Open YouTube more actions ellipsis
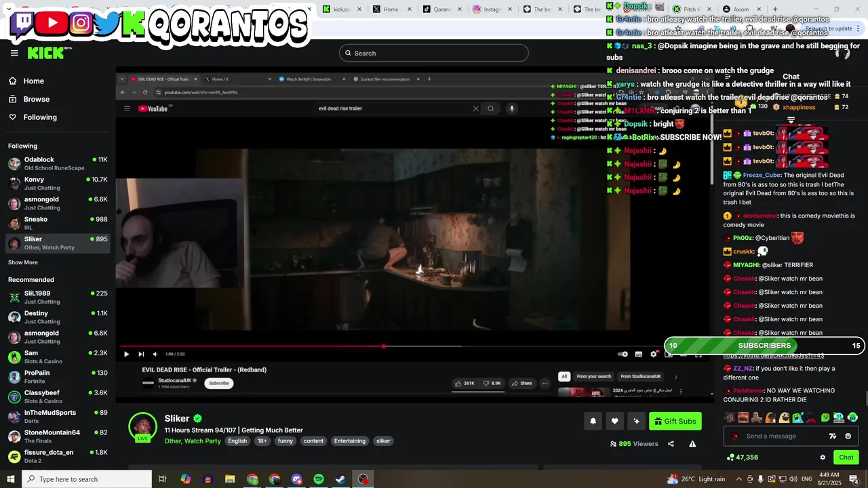The height and width of the screenshot is (488, 868). click(545, 384)
